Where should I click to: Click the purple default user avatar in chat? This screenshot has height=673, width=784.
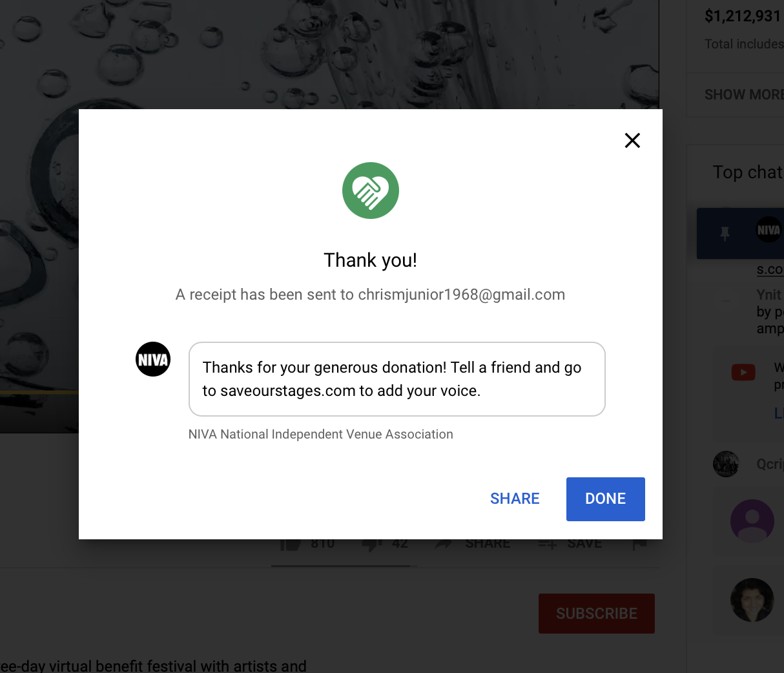(x=752, y=521)
